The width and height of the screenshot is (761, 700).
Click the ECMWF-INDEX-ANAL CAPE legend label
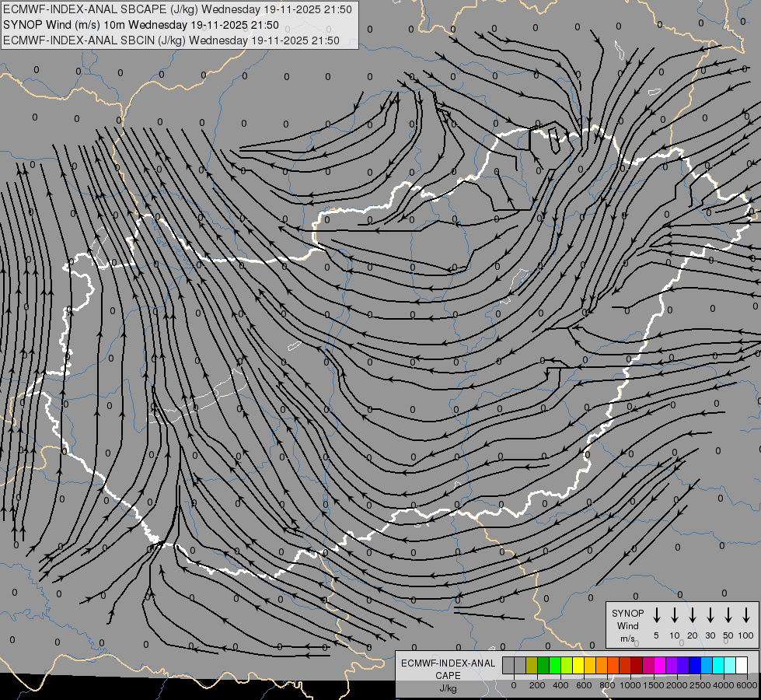point(448,670)
